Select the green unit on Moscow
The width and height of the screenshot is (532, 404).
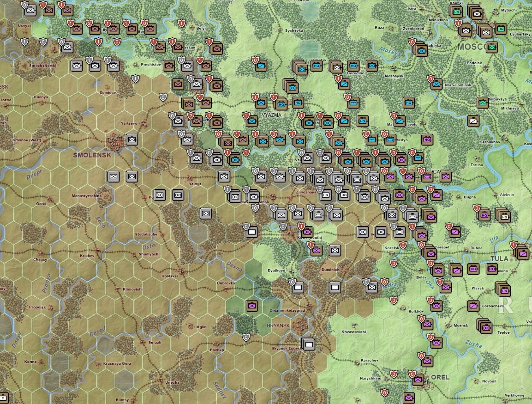[491, 47]
